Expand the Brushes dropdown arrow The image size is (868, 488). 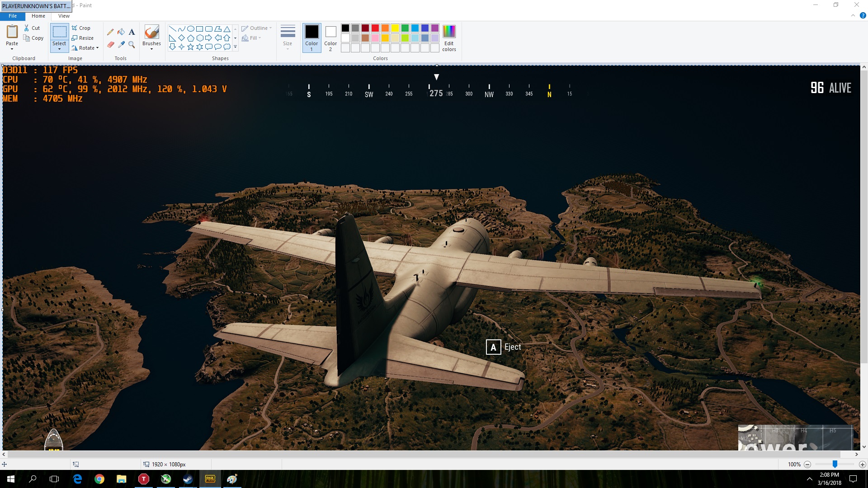click(151, 49)
